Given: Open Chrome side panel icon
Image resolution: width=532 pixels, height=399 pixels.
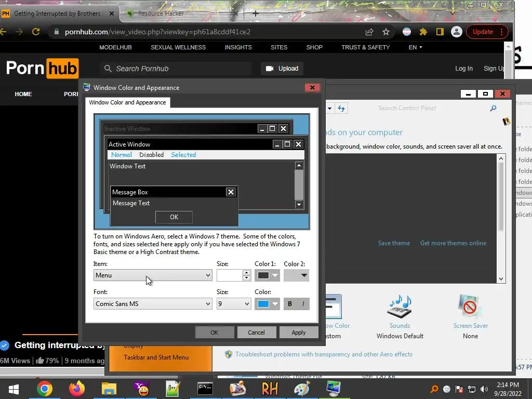Looking at the screenshot, I should tap(440, 32).
